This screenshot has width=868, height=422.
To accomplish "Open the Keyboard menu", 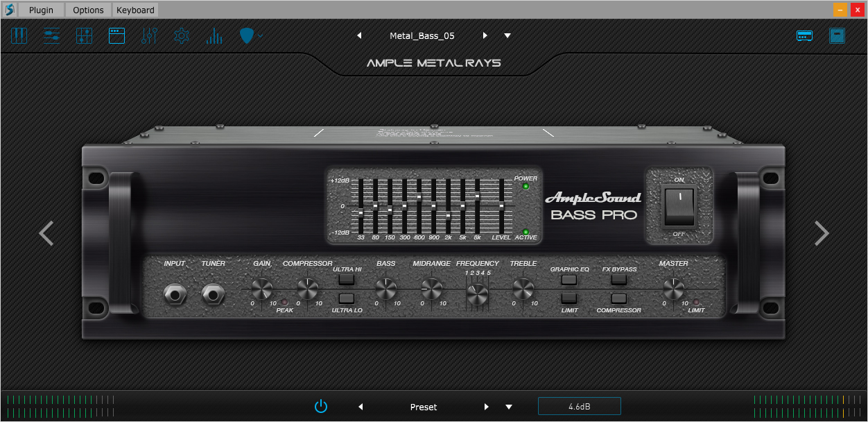I will (x=136, y=10).
